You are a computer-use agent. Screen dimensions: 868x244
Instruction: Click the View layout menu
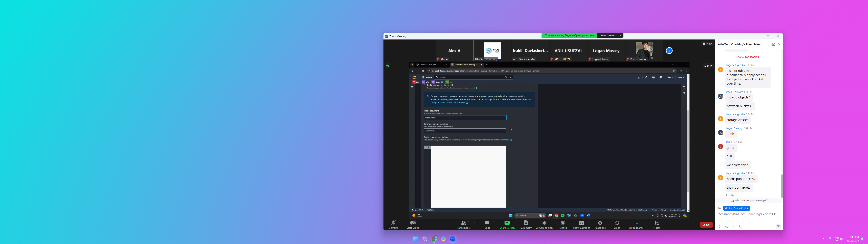[x=707, y=44]
